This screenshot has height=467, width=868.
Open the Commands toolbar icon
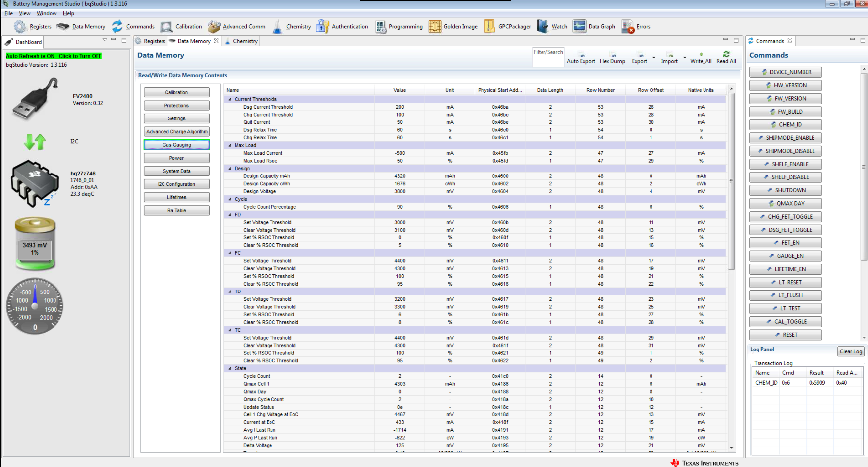[117, 27]
